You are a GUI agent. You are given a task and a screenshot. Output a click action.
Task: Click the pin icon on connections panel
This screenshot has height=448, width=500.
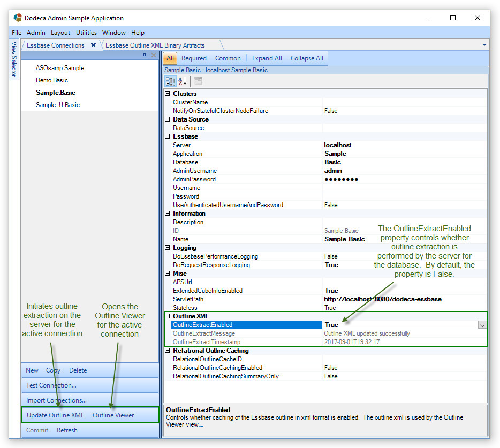[145, 55]
